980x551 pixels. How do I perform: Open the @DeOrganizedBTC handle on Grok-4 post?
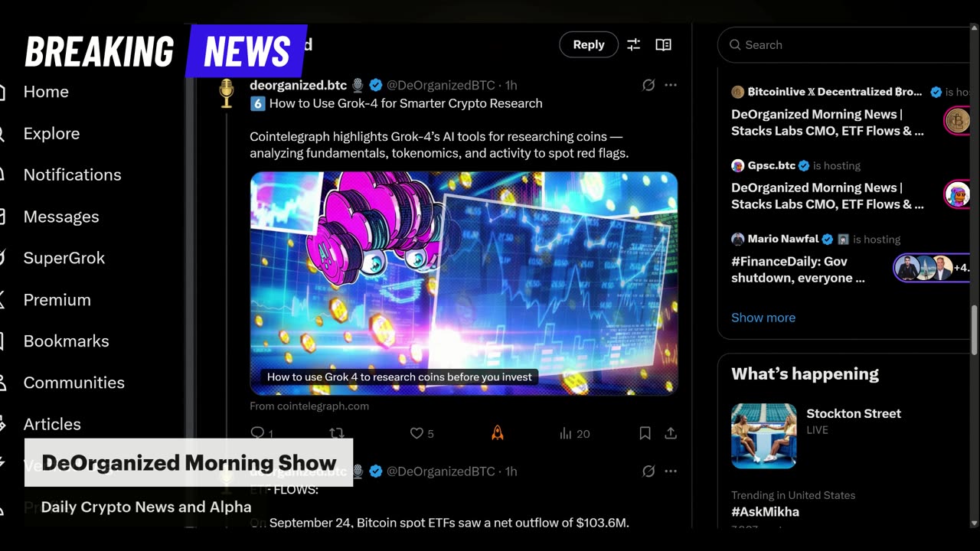(440, 85)
